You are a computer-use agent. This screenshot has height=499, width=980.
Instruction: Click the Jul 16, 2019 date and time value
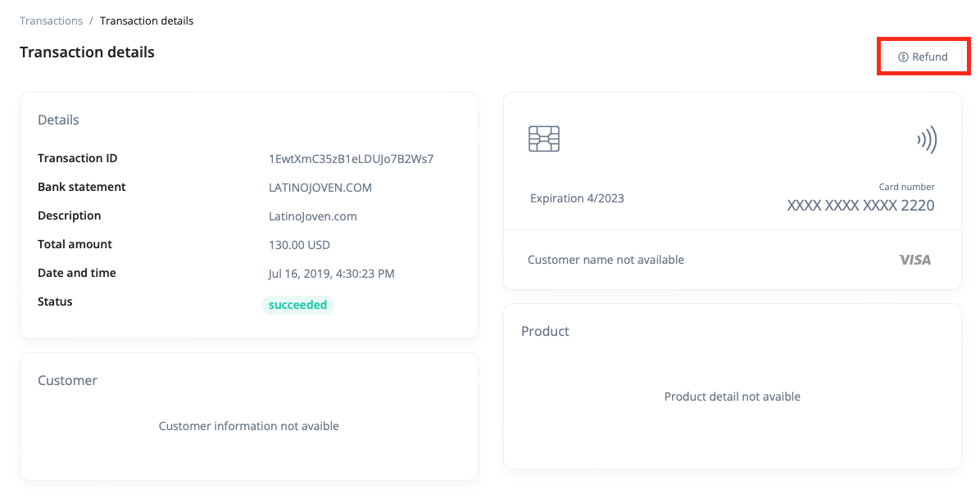(332, 274)
